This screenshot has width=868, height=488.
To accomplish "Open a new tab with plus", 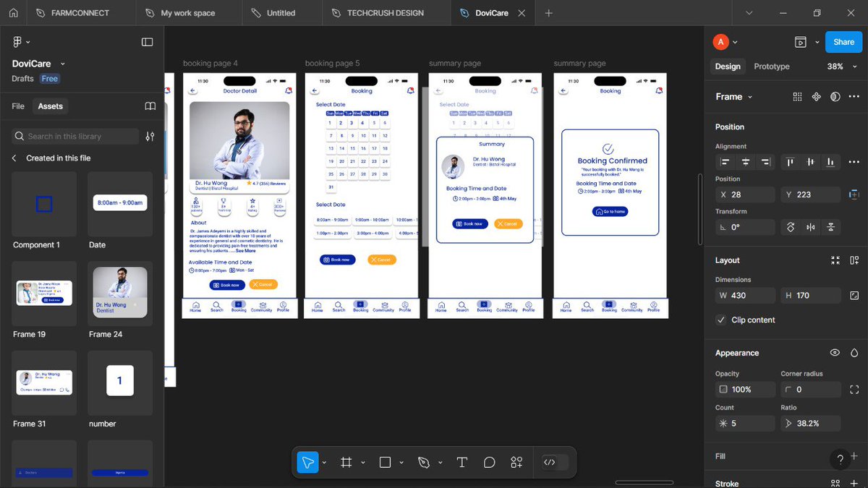I will [549, 13].
